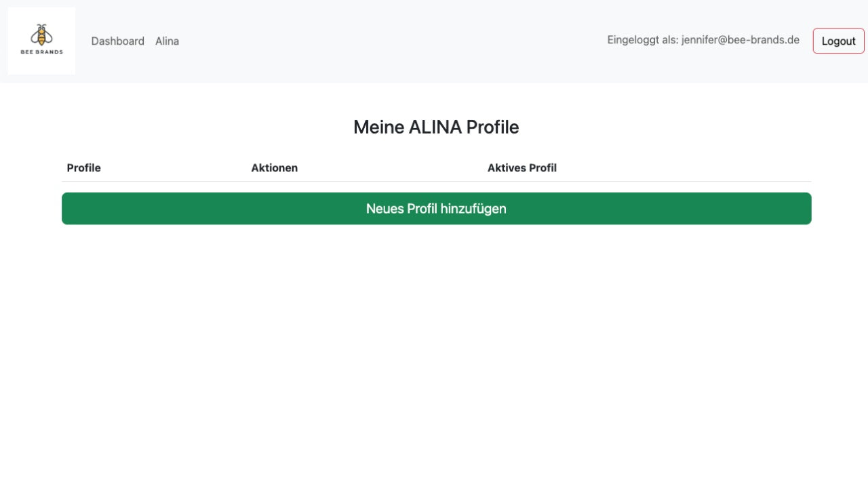This screenshot has width=868, height=488.
Task: Click the BEE BRANDS wordmark under the bee
Action: 41,52
